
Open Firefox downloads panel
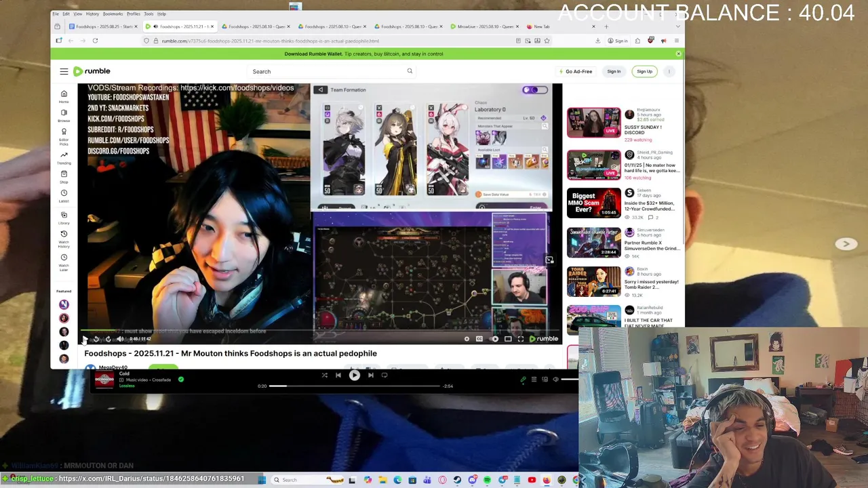pyautogui.click(x=597, y=41)
